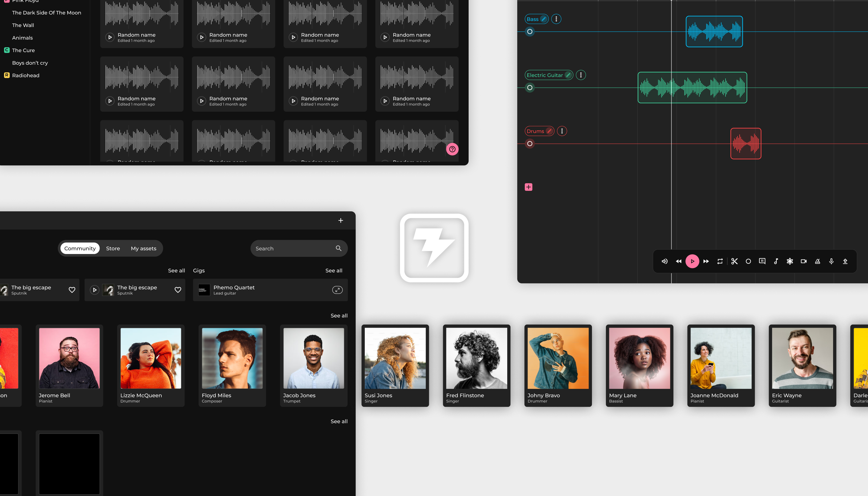868x496 pixels.
Task: Open the Phemo Quartet gig entry
Action: [x=271, y=290]
